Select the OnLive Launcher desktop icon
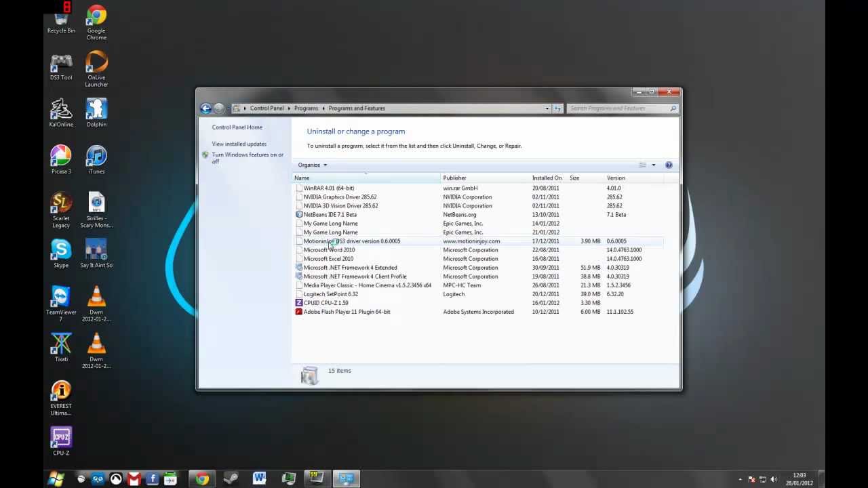The width and height of the screenshot is (868, 488). [x=96, y=70]
